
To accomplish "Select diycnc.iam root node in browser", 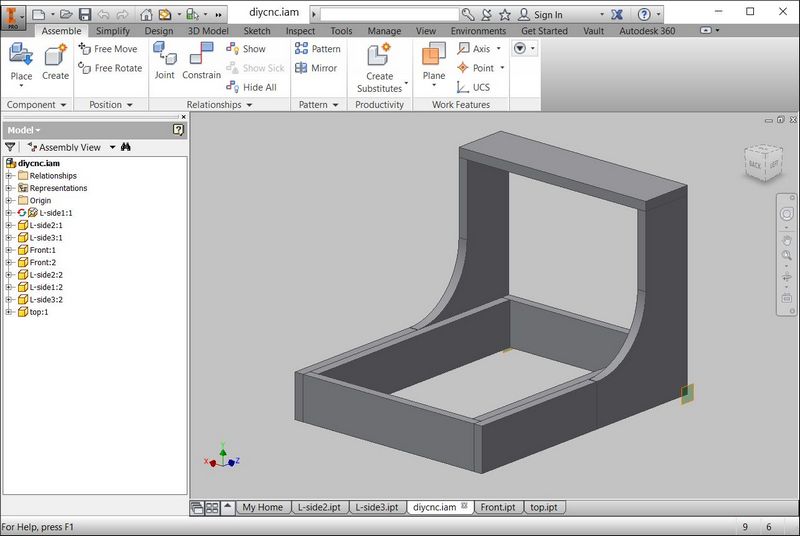I will coord(39,163).
